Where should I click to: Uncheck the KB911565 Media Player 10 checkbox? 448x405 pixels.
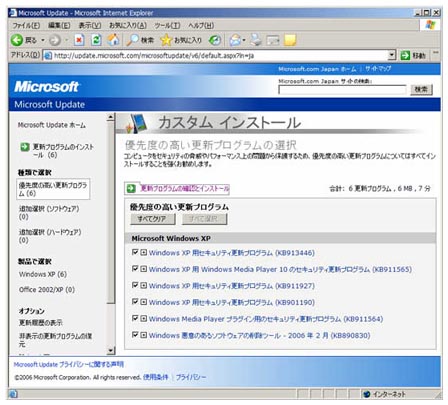[x=135, y=269]
